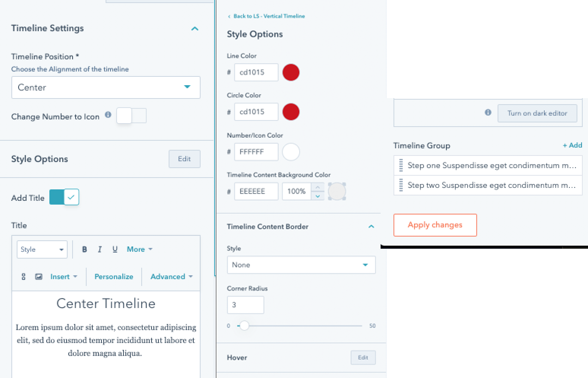Click the Underline formatting icon
The width and height of the screenshot is (588, 378).
click(115, 249)
